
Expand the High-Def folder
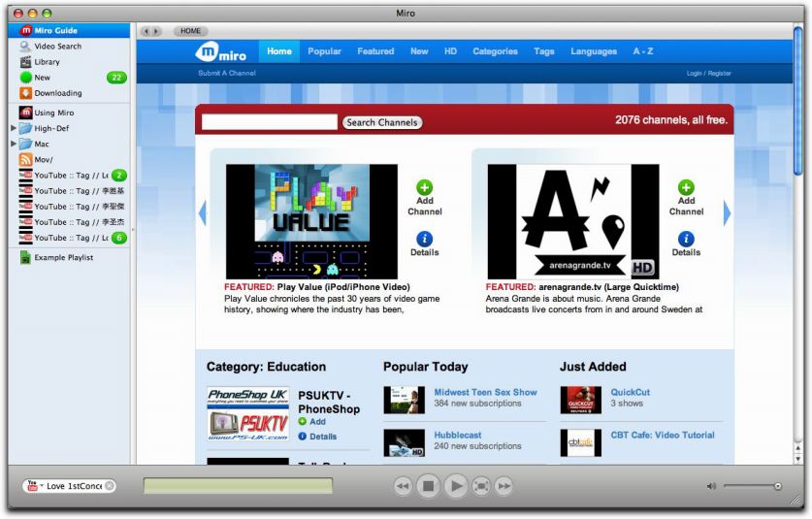click(14, 128)
